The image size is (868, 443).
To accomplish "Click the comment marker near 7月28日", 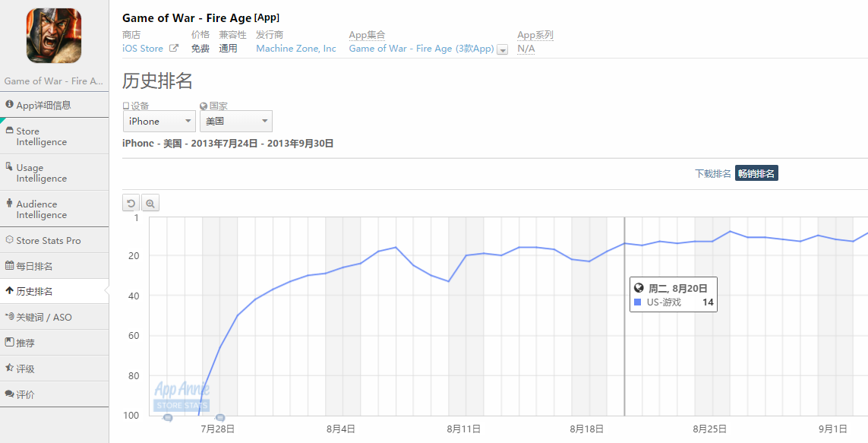I will 219,417.
